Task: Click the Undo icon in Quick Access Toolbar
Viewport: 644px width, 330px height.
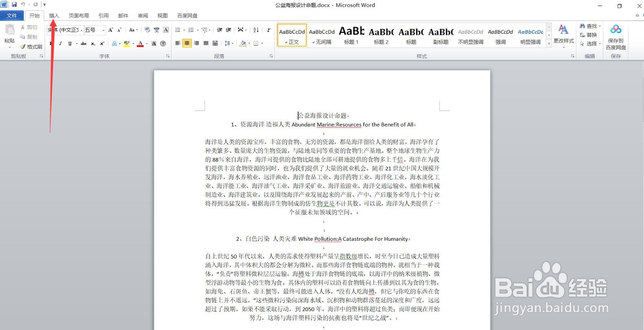Action: (23, 5)
